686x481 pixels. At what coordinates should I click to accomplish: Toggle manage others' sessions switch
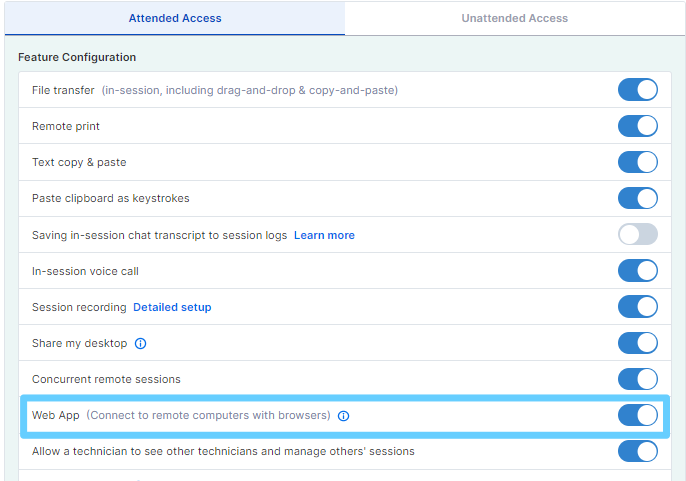[638, 451]
